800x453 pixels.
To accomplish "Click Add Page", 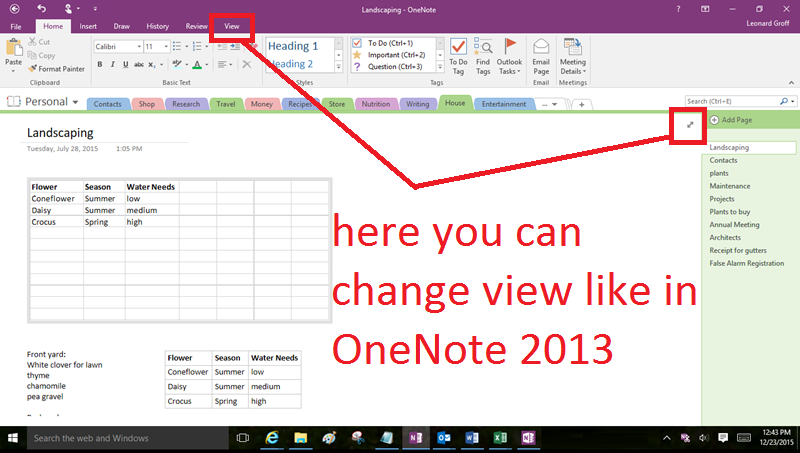I will (x=731, y=120).
